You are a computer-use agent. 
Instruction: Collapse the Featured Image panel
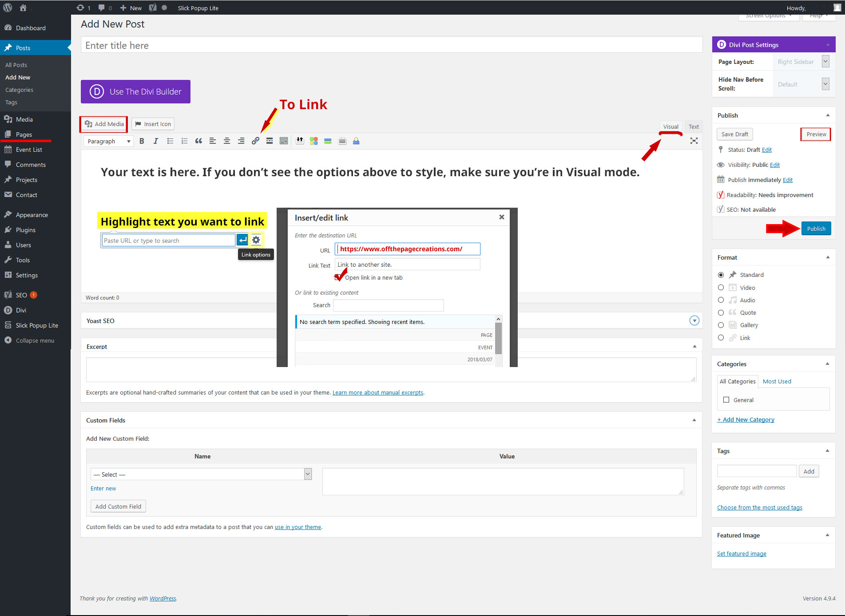click(828, 535)
